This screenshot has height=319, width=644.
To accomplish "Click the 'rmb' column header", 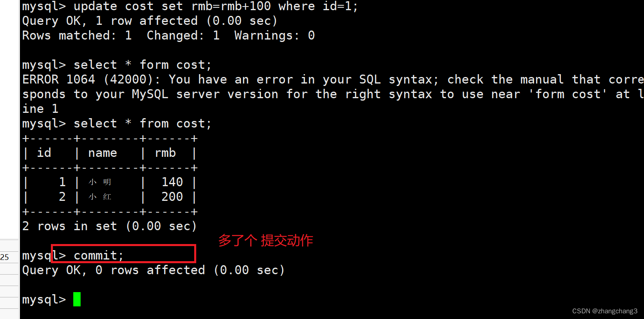I will 165,153.
